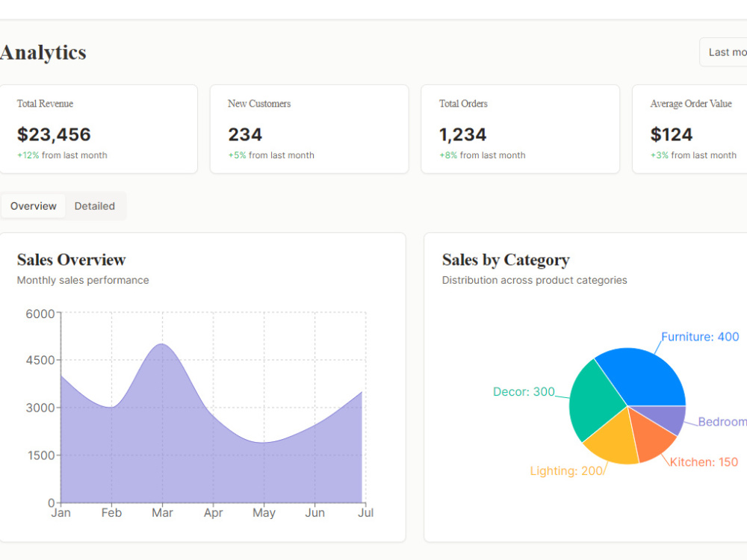The width and height of the screenshot is (747, 560).
Task: Open the Last month period dropdown
Action: pyautogui.click(x=723, y=52)
